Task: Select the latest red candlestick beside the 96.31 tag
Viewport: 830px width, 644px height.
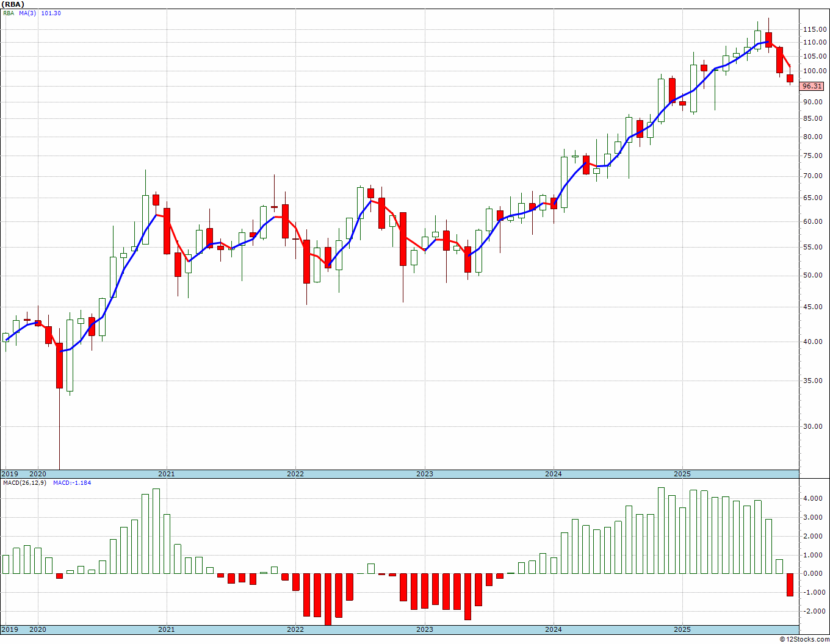Action: 790,79
